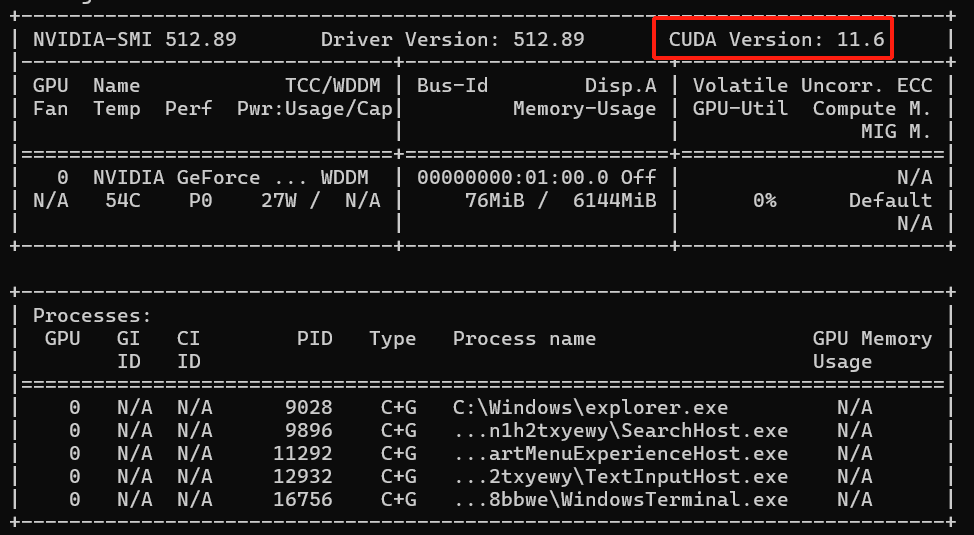
Task: Click the artMenuExperienceHost.exe process name
Action: coord(621,454)
